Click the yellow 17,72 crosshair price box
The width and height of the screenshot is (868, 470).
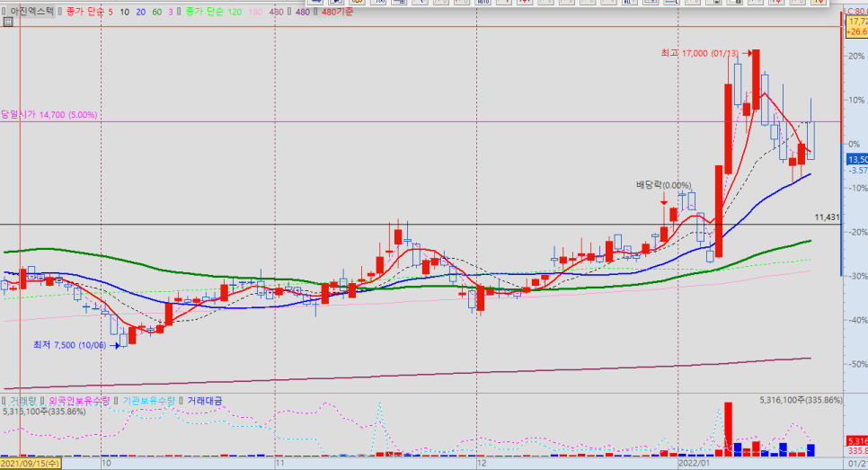click(x=857, y=27)
